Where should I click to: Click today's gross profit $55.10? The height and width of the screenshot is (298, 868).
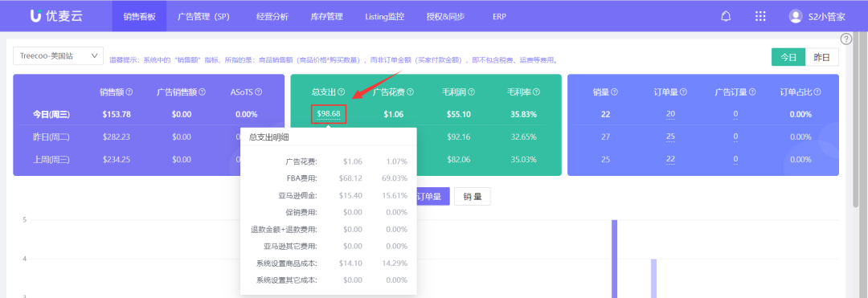pyautogui.click(x=458, y=114)
